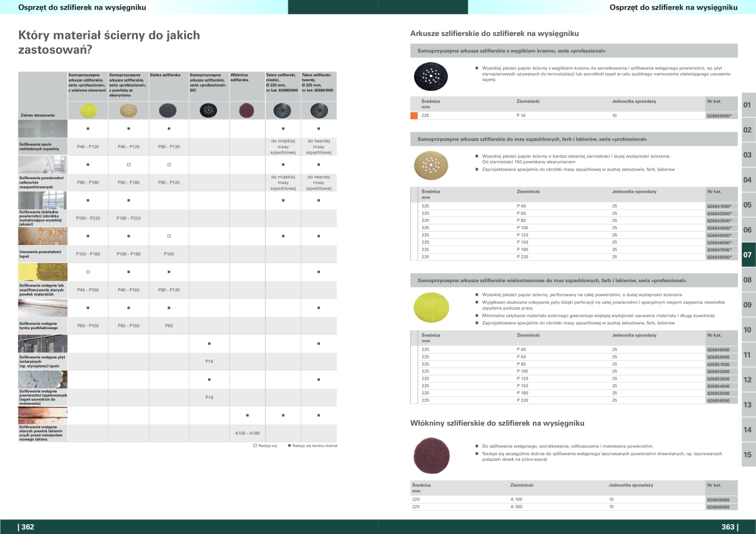Click page number 362 in the footer
The image size is (756, 534).
27,527
